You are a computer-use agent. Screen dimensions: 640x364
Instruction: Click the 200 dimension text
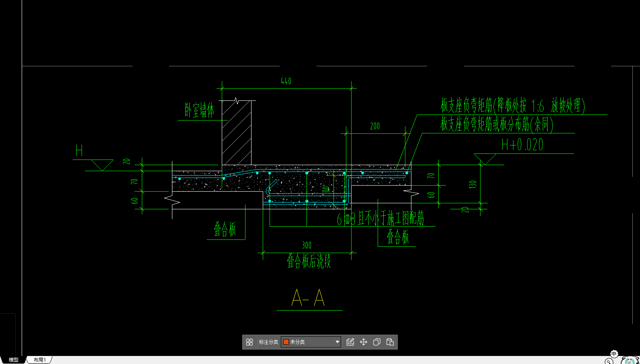pos(375,126)
